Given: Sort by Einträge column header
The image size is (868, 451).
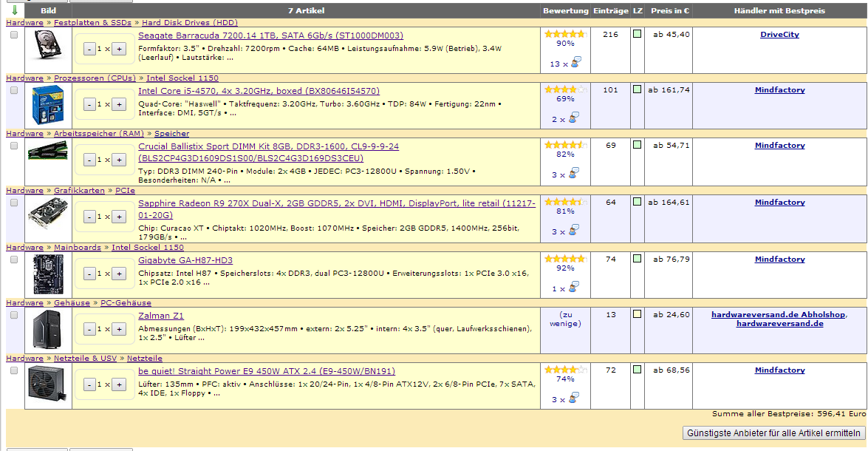Looking at the screenshot, I should (x=611, y=10).
